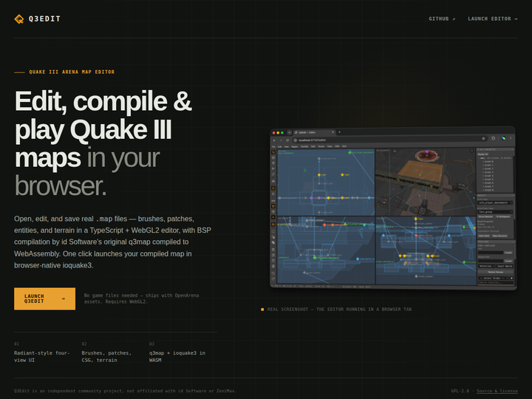Screen dimensions: 532x399
Task: Select the scissors clip tool in editor sidebar
Action: tap(273, 168)
